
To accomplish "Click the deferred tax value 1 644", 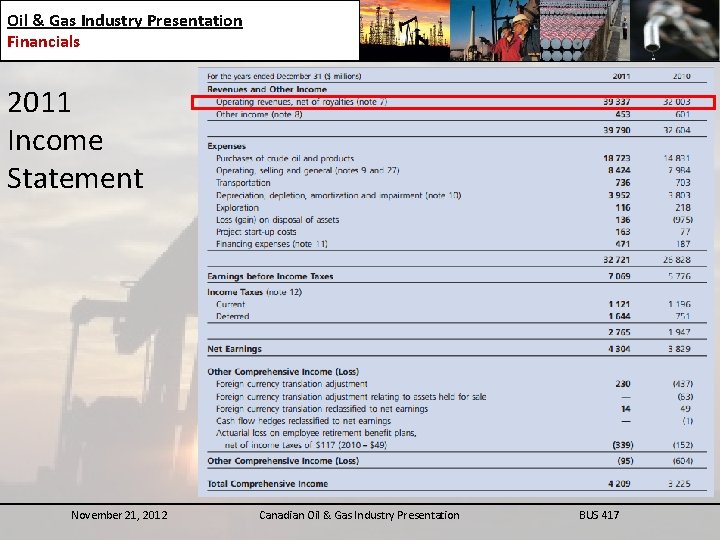I will 619,316.
